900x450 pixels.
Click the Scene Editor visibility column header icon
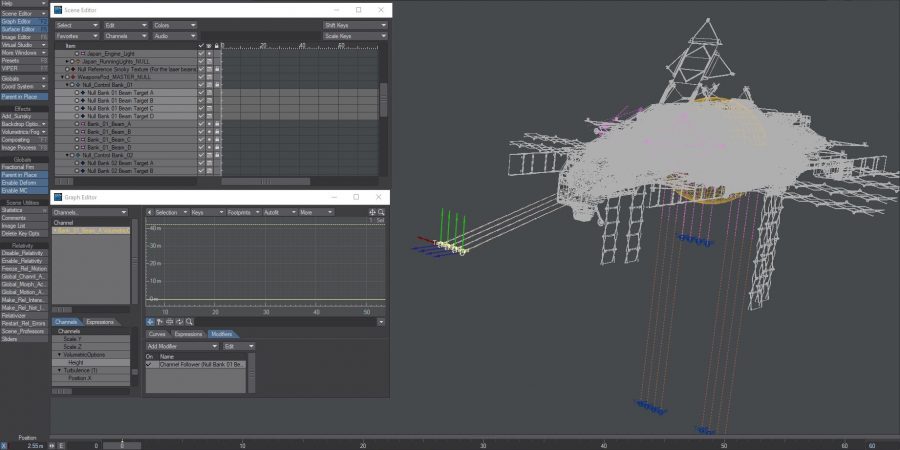tap(210, 45)
